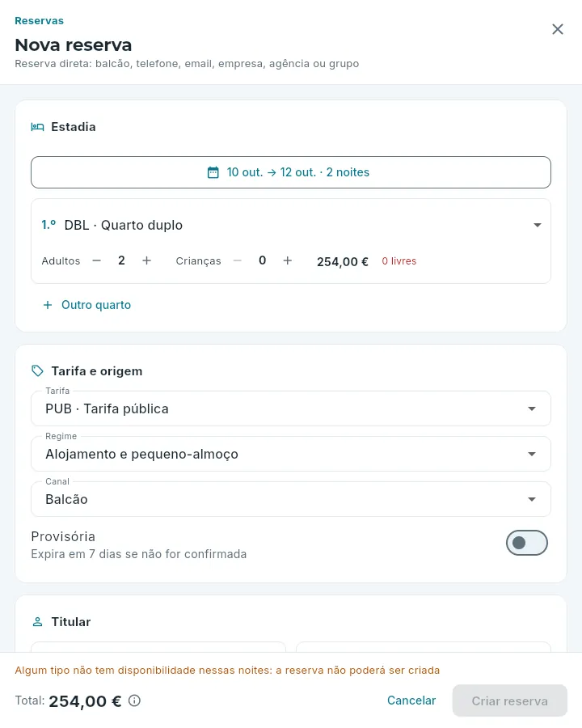Go to the Reservas breadcrumb
Viewport: 582px width, 728px height.
(x=39, y=21)
